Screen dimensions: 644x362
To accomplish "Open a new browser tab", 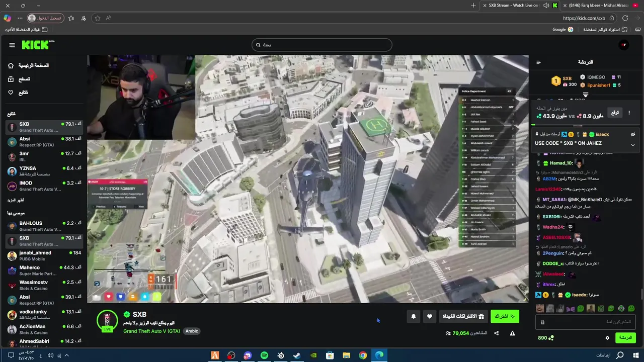I will click(473, 6).
